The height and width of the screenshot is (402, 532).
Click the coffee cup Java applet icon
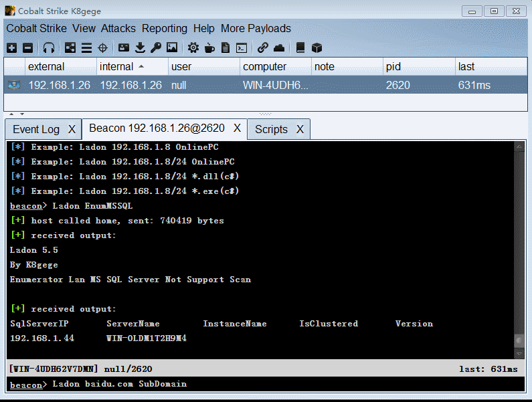(x=209, y=48)
